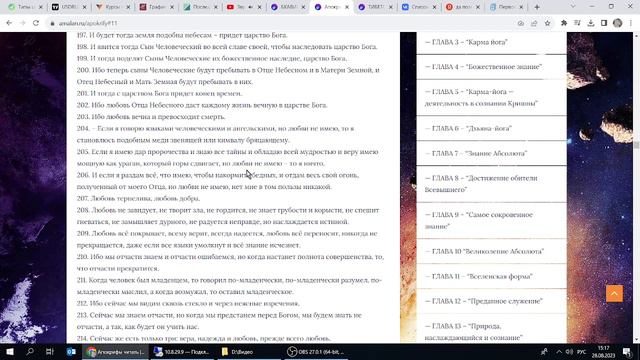Toggle the browser side panel icon

pos(604,23)
